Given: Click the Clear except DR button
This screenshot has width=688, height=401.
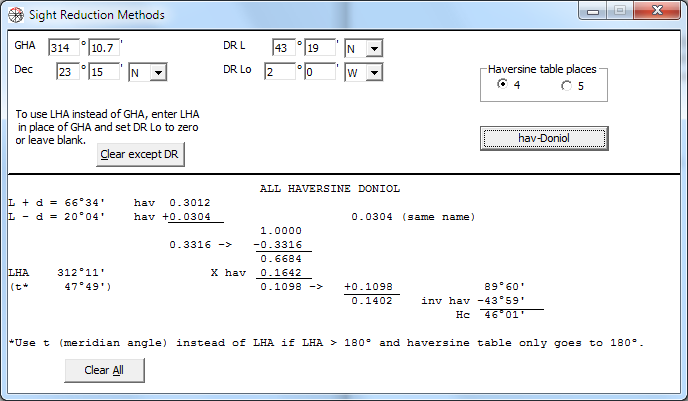Looking at the screenshot, I should (141, 155).
